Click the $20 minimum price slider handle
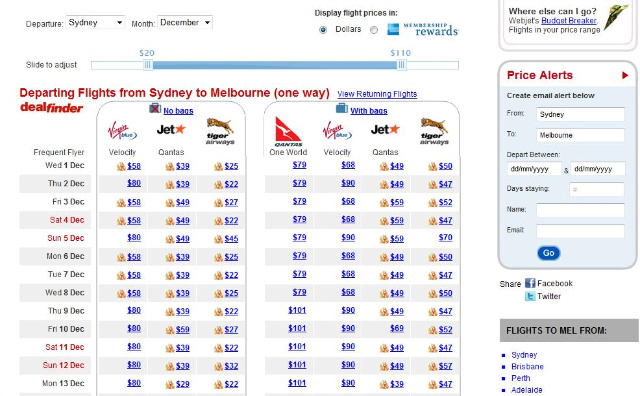 tap(148, 65)
